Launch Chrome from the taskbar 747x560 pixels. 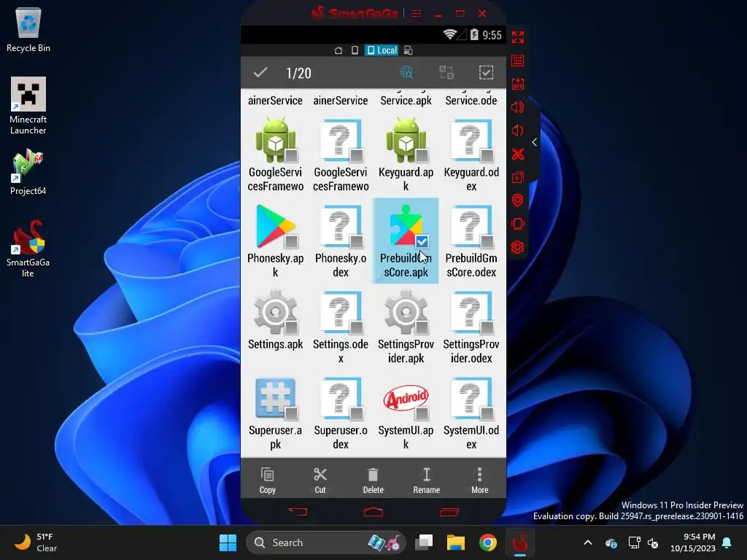(x=488, y=542)
